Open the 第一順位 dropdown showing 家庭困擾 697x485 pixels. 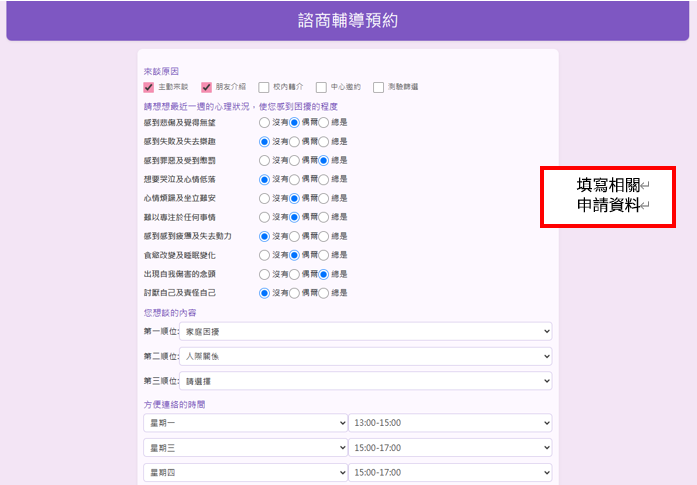click(x=365, y=332)
